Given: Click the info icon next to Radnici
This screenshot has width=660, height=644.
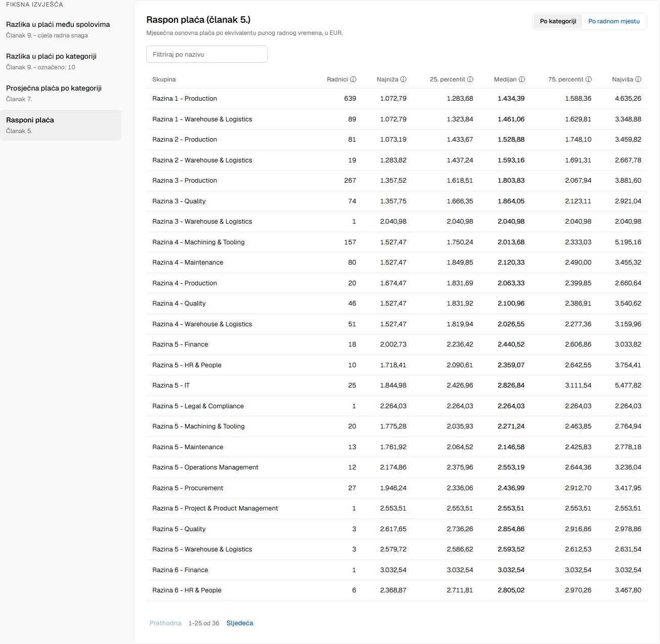Looking at the screenshot, I should [x=353, y=79].
